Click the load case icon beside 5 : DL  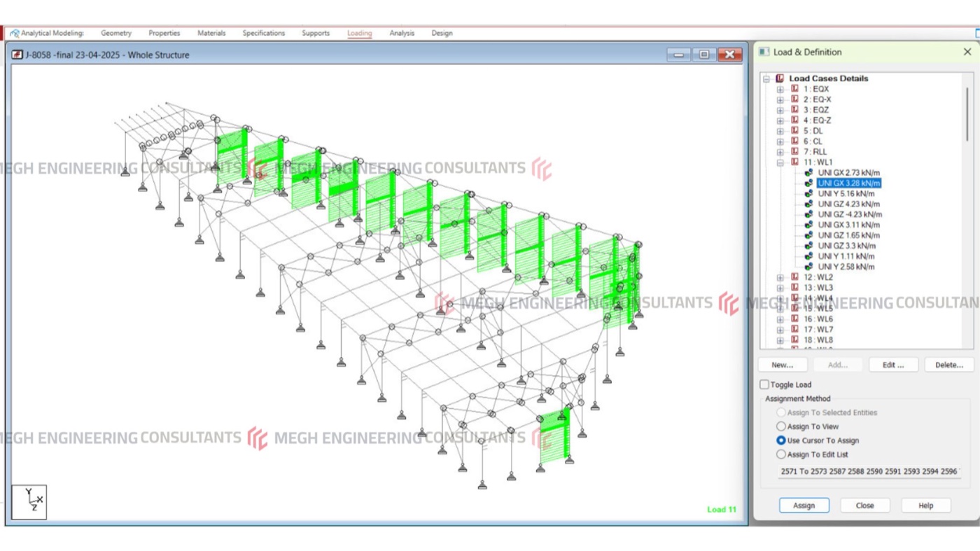(794, 131)
